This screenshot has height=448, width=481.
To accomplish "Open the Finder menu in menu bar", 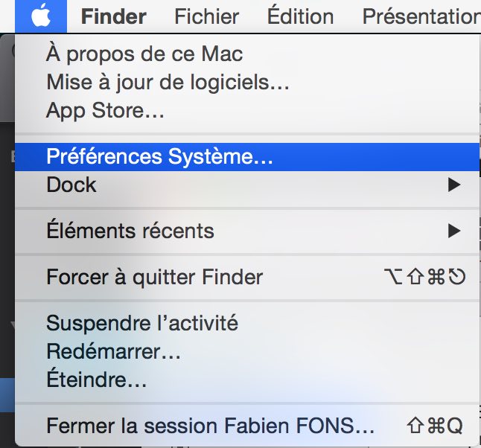I will 113,16.
